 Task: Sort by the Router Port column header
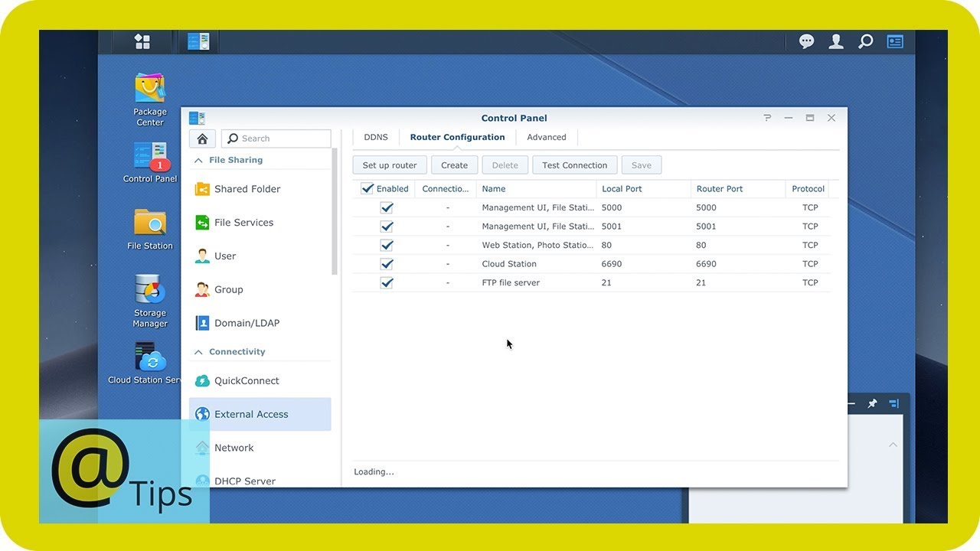coord(738,188)
